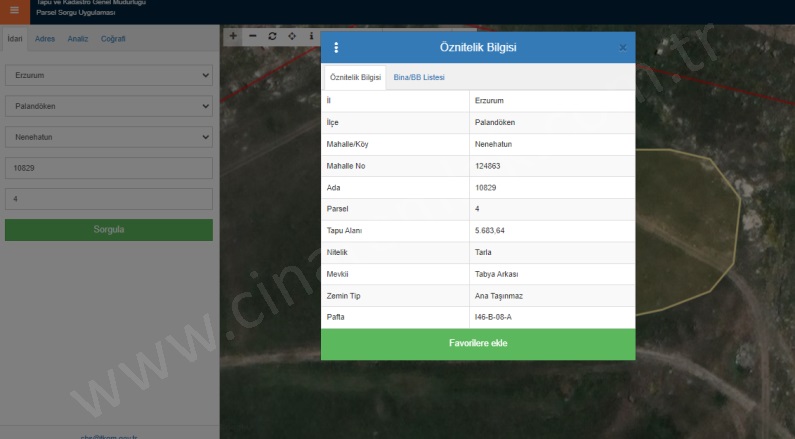Focus the Parsel input field showing 4
This screenshot has width=795, height=439.
[109, 199]
